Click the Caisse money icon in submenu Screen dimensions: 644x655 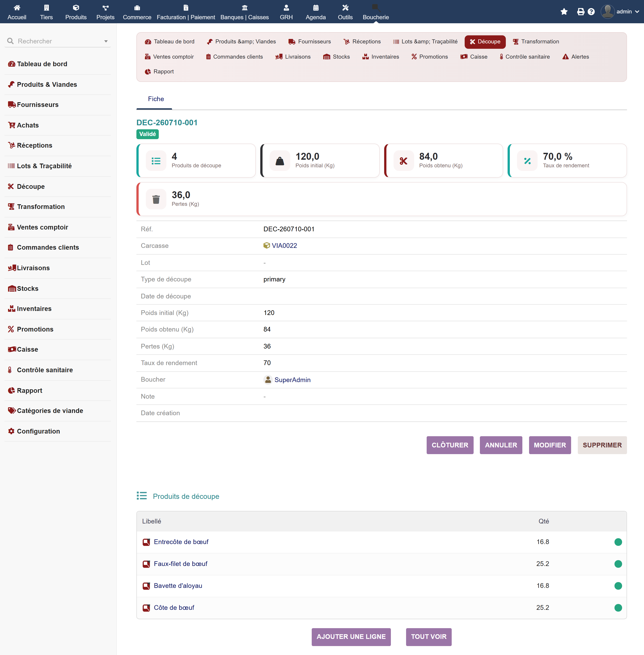pyautogui.click(x=464, y=57)
